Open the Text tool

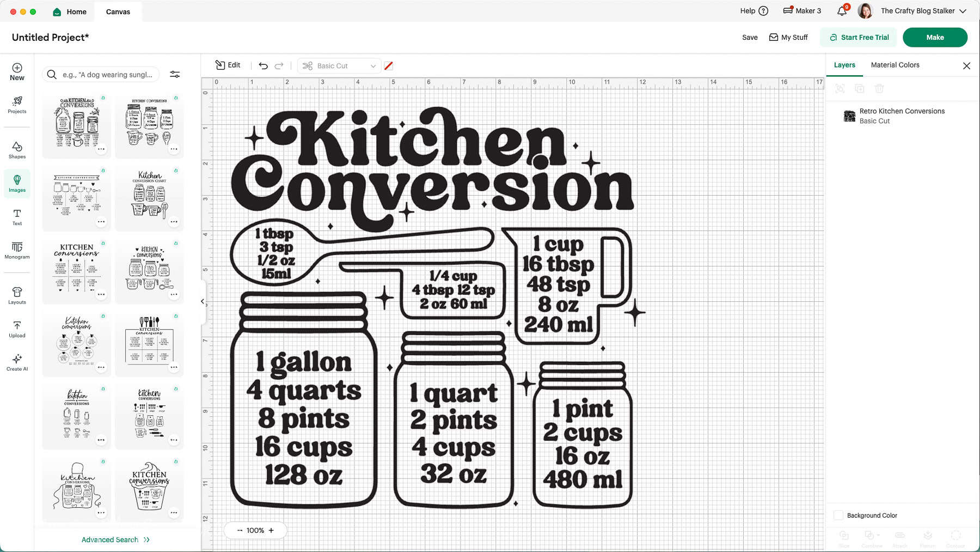pos(17,216)
